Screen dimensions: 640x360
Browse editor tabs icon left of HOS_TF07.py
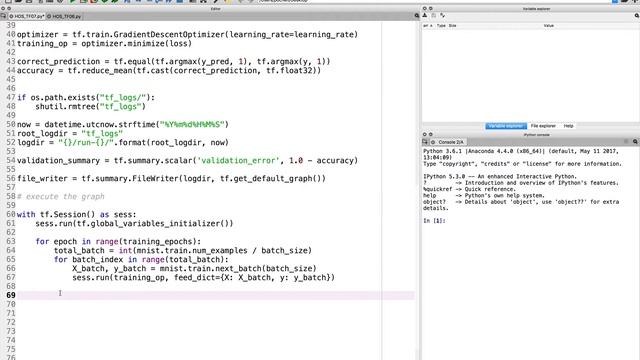coord(3,16)
